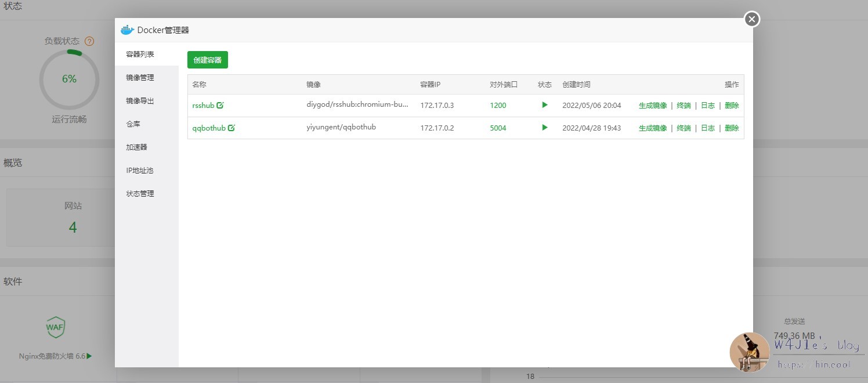The height and width of the screenshot is (383, 868).
Task: Click 生成镜像 for the rsshub container
Action: [653, 106]
